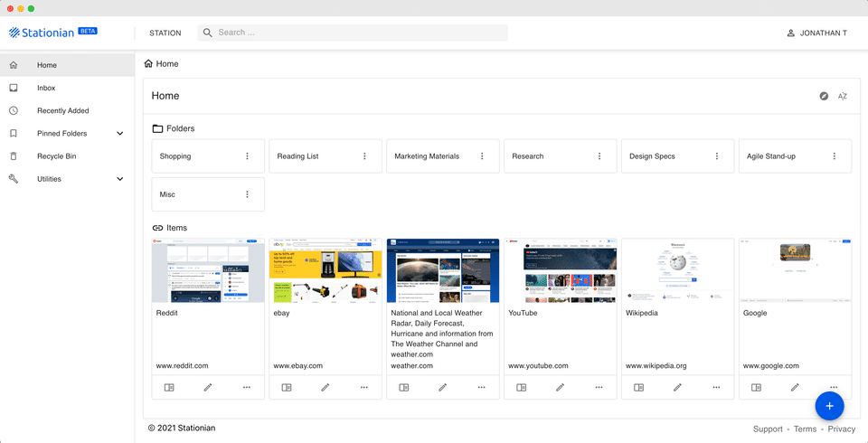Click the Terms footer link
Viewport: 868px width, 443px height.
[805, 429]
